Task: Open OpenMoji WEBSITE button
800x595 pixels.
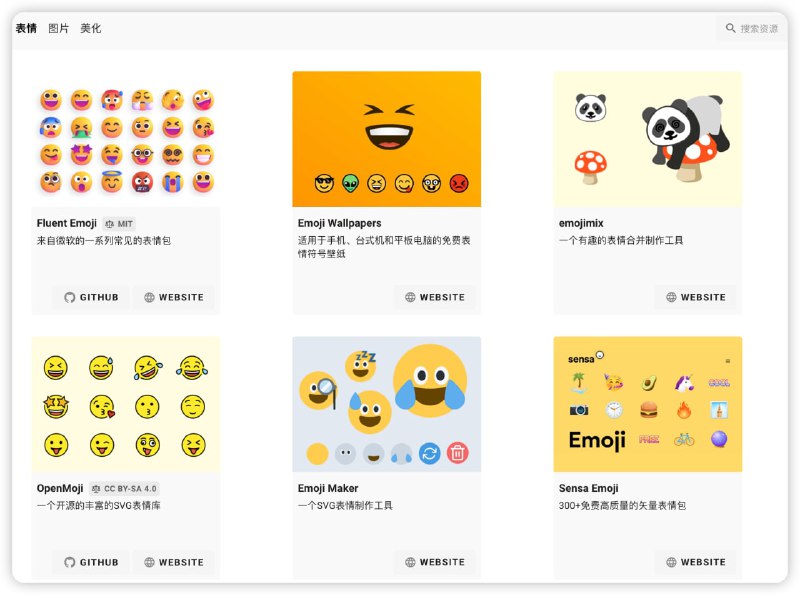Action: [x=174, y=562]
